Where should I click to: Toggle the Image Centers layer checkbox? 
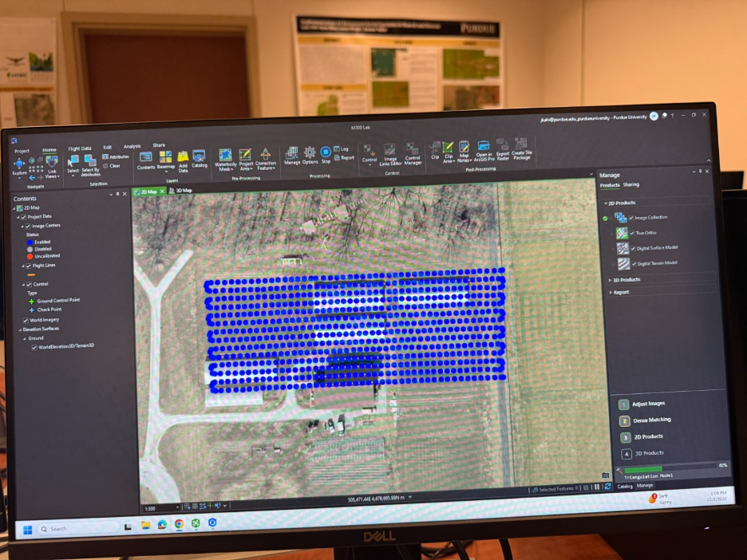[28, 226]
